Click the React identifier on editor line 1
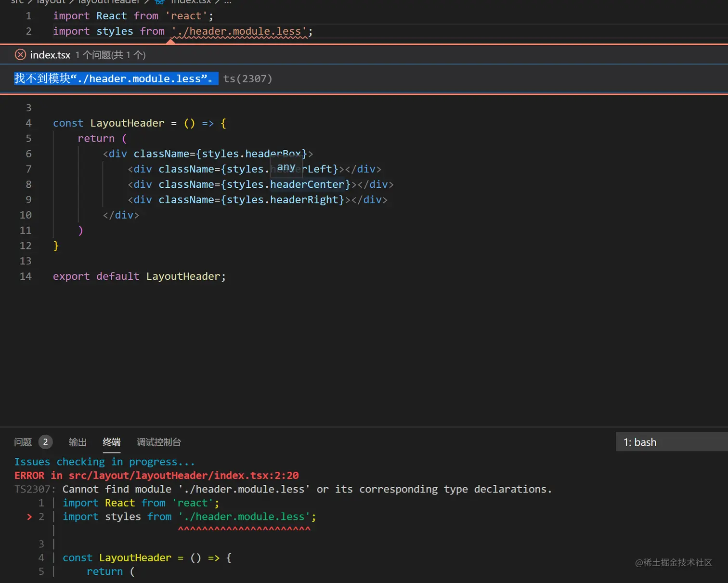Image resolution: width=728 pixels, height=583 pixels. point(111,16)
